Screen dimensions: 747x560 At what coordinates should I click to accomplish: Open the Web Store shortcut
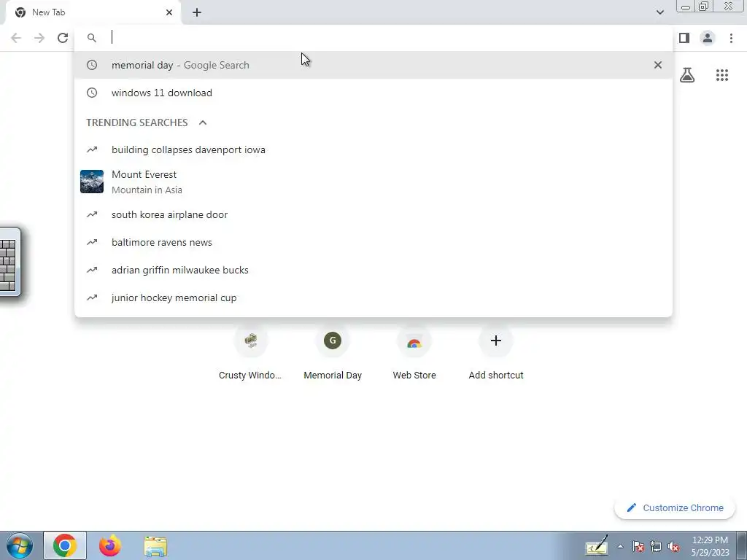tap(414, 354)
